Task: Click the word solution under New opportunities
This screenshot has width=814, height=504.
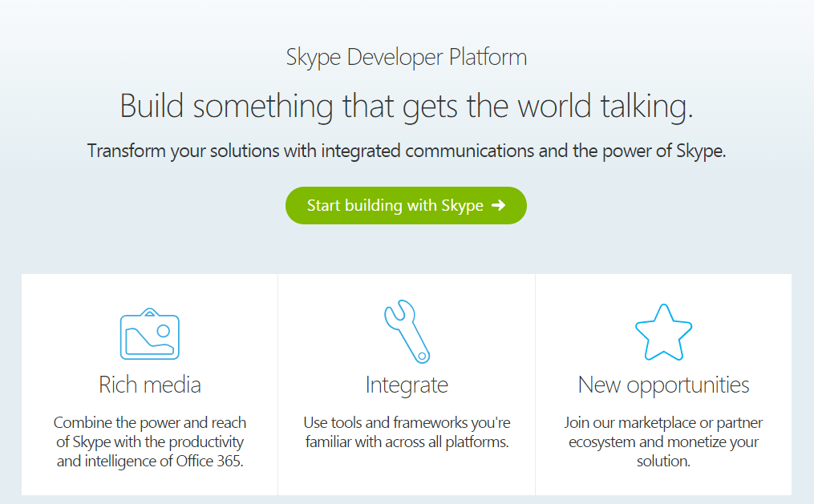Action: [x=663, y=461]
